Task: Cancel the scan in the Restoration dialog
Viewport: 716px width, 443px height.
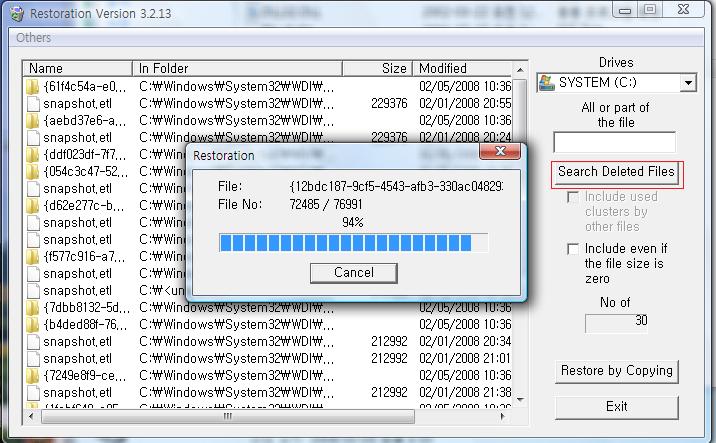Action: pos(353,273)
